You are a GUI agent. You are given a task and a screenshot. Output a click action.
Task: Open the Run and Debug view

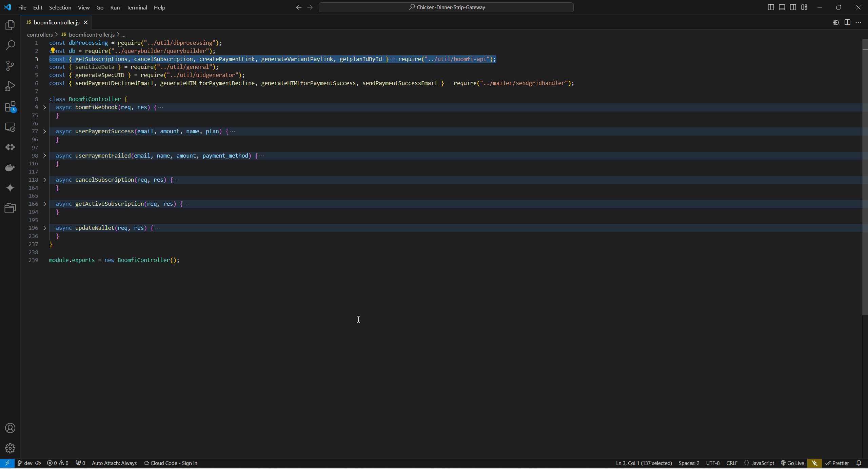[x=10, y=86]
